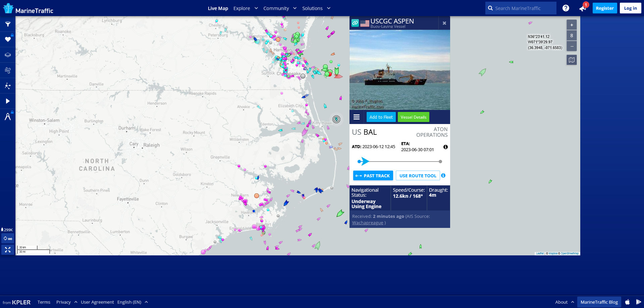644x308 pixels.
Task: Open the map type selector icon
Action: tap(572, 60)
